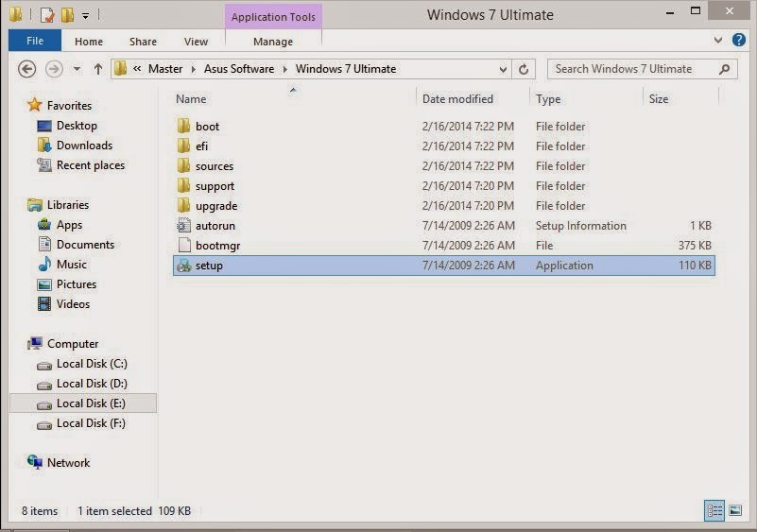This screenshot has height=532, width=757.
Task: Expand the ribbon with the chevron
Action: pyautogui.click(x=718, y=41)
